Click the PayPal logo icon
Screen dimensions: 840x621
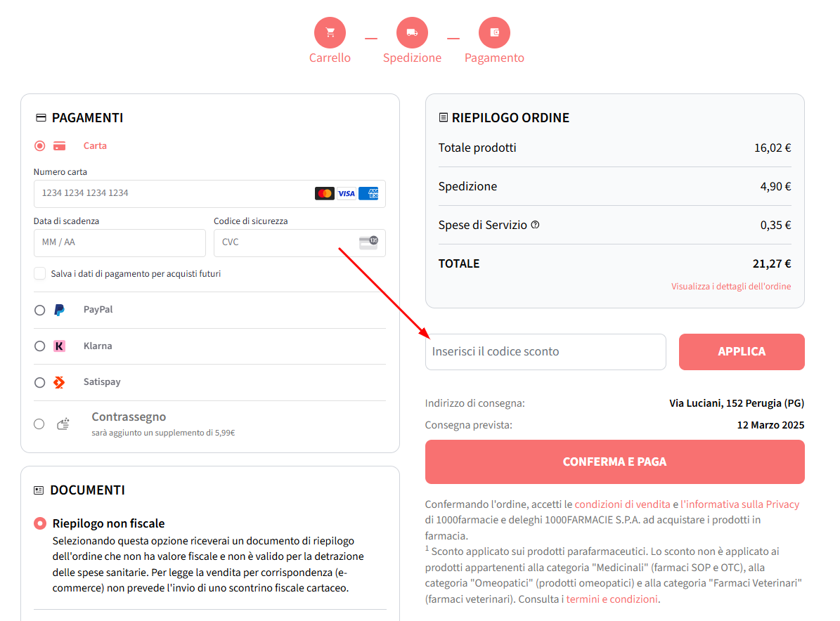(x=60, y=310)
